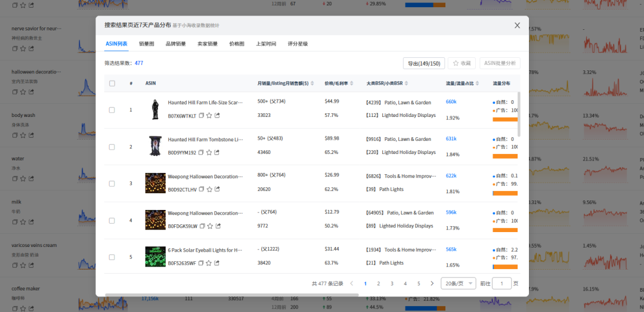
Task: Click the ASIN批量分析 button
Action: [500, 63]
